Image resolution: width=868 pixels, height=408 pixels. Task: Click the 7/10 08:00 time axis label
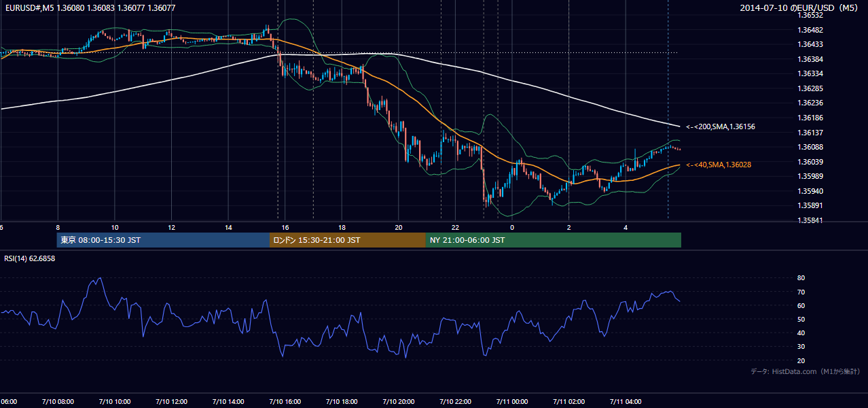[x=58, y=401]
